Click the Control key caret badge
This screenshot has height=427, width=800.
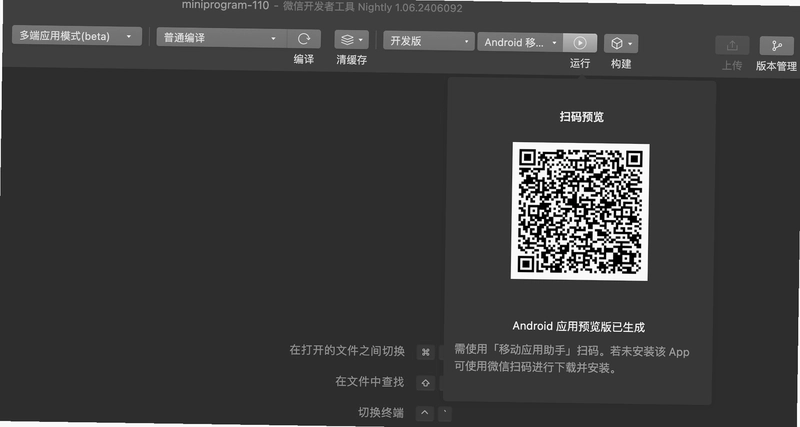pyautogui.click(x=425, y=413)
